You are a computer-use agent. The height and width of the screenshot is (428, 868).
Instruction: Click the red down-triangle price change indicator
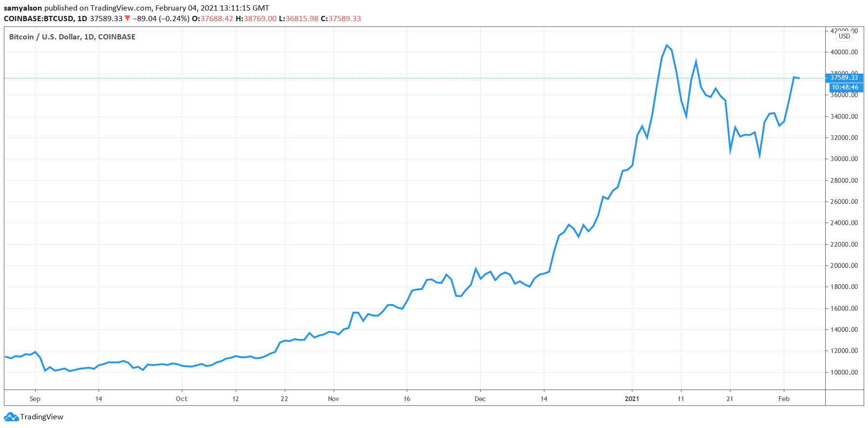tap(127, 18)
